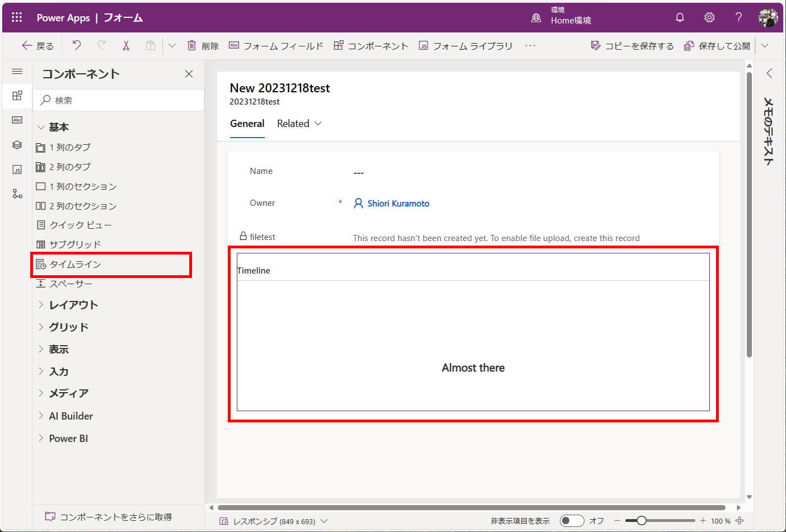Select the Name field on the form

click(x=473, y=172)
